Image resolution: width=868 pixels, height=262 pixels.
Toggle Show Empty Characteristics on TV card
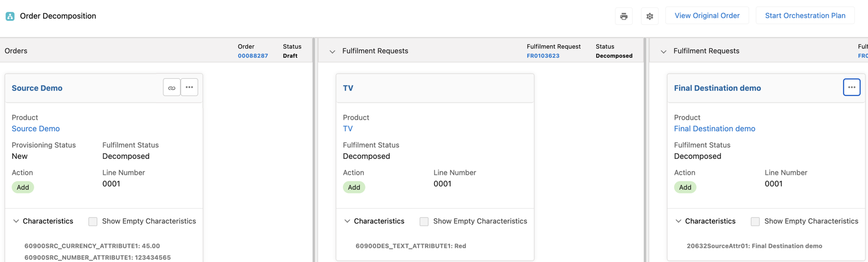tap(424, 221)
